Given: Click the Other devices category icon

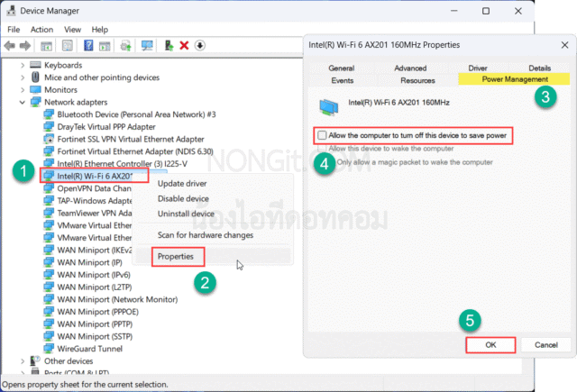Looking at the screenshot, I should 35,360.
